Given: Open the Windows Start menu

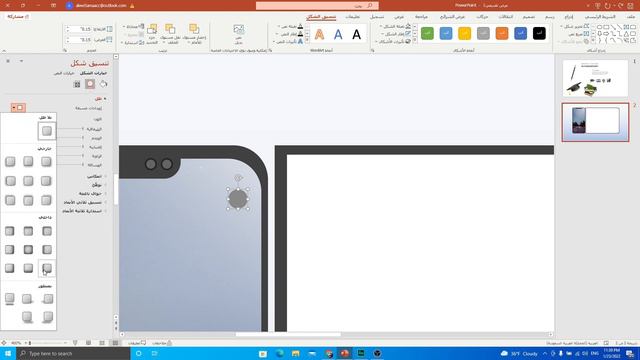Looking at the screenshot, I should (x=8, y=353).
